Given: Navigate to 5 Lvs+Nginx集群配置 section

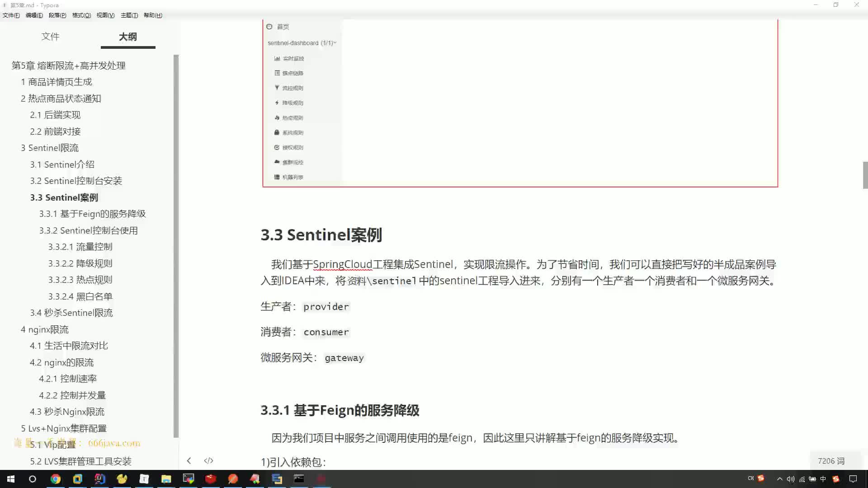Looking at the screenshot, I should pyautogui.click(x=64, y=428).
